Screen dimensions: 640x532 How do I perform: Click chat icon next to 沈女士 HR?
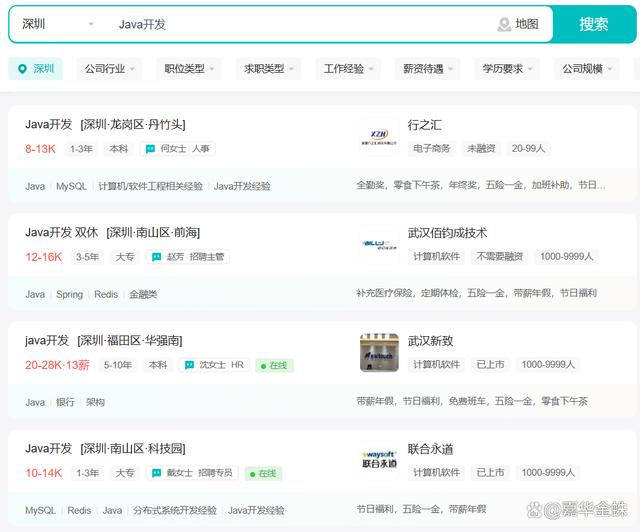189,365
